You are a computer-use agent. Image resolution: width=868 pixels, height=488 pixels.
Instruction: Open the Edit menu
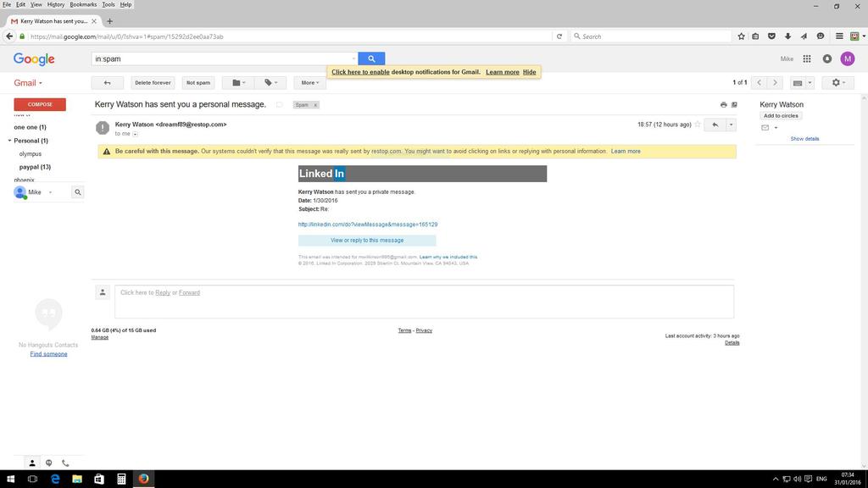[x=20, y=4]
